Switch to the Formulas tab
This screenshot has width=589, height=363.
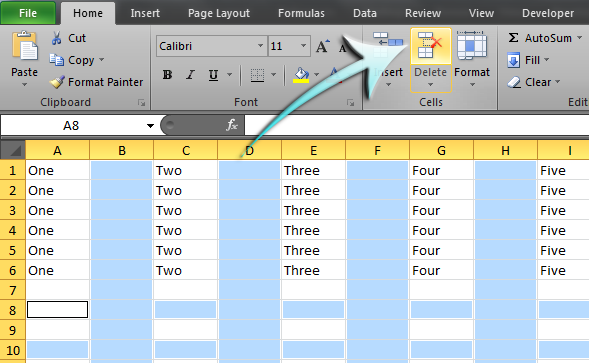click(x=301, y=13)
